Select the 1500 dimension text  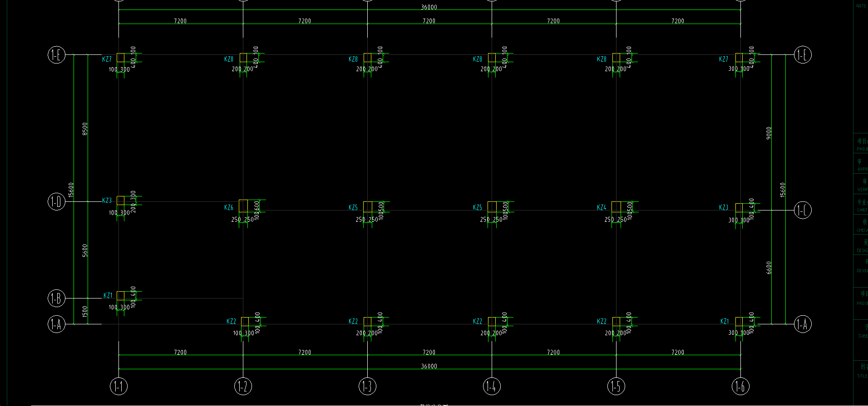pos(85,311)
